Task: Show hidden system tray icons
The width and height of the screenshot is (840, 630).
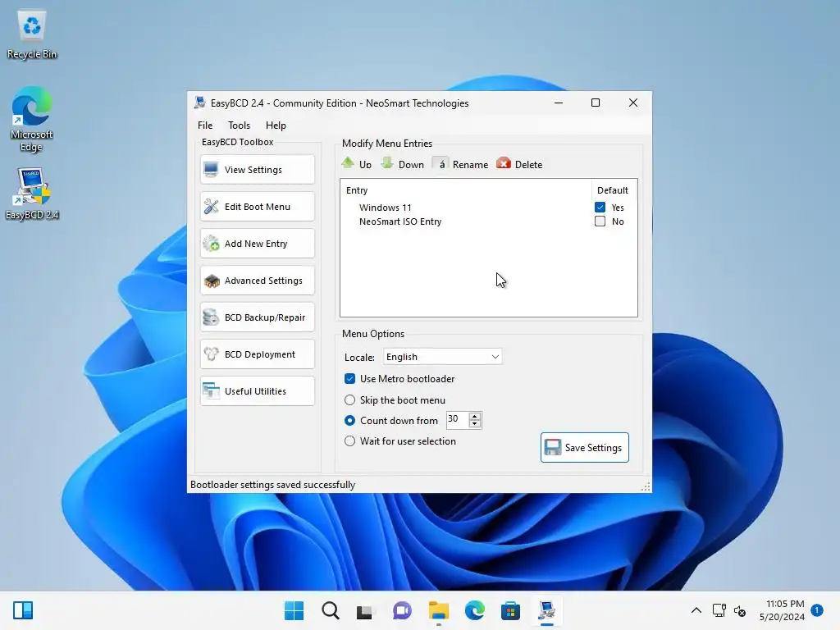Action: point(696,610)
